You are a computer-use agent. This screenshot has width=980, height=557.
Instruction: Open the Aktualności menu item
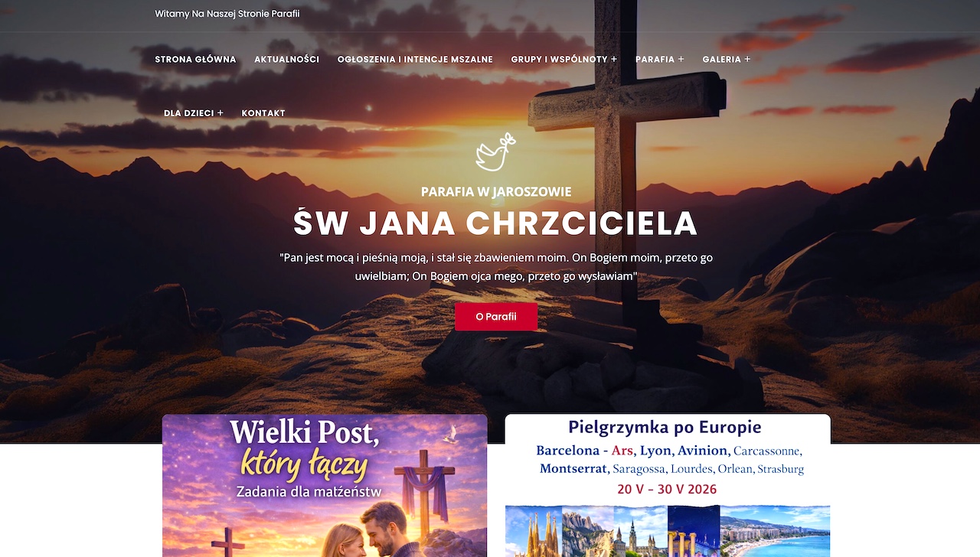(x=286, y=59)
